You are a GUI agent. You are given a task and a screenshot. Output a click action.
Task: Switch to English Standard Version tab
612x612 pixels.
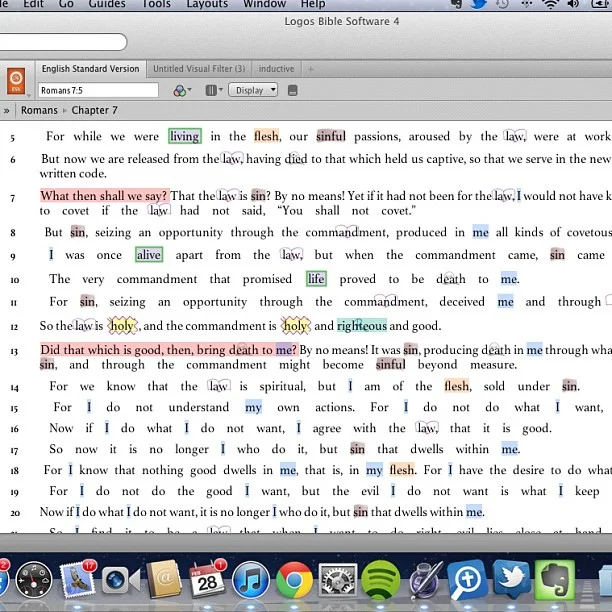(x=91, y=69)
